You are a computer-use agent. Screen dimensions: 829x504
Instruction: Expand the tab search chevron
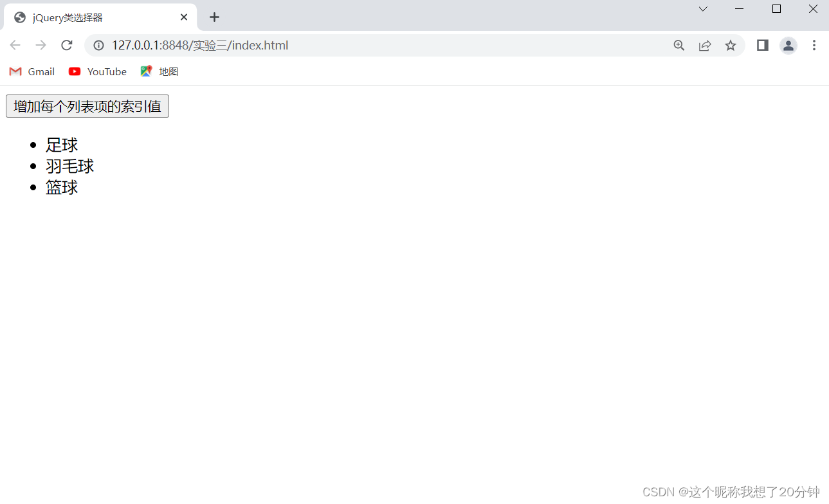(x=703, y=9)
